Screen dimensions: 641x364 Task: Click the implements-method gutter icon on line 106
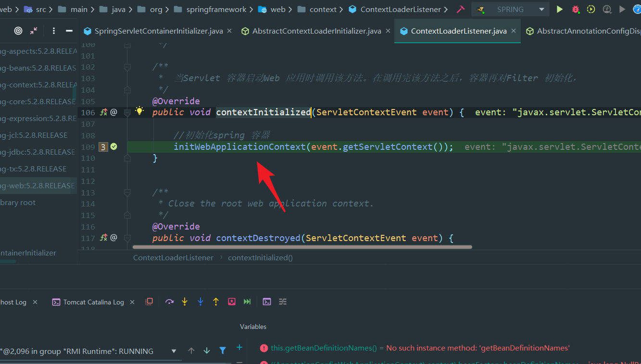pyautogui.click(x=104, y=112)
